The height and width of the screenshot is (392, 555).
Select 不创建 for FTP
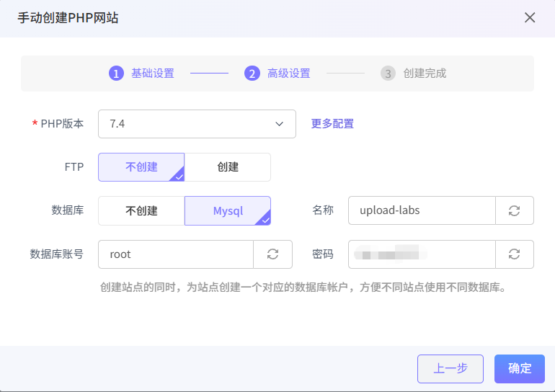(x=141, y=167)
